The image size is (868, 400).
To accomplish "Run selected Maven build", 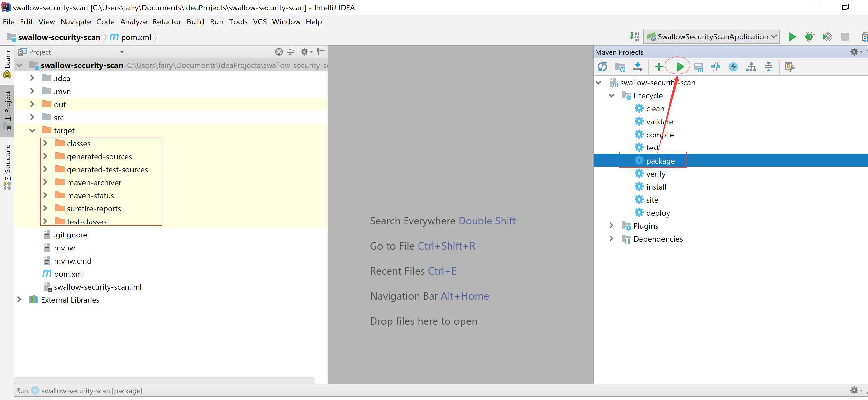I will point(680,67).
